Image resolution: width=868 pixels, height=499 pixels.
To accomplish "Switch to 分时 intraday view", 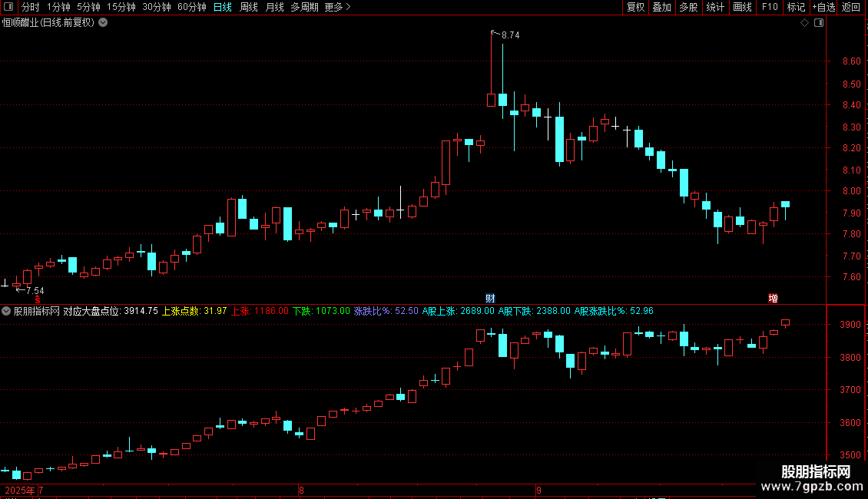I will pyautogui.click(x=31, y=7).
